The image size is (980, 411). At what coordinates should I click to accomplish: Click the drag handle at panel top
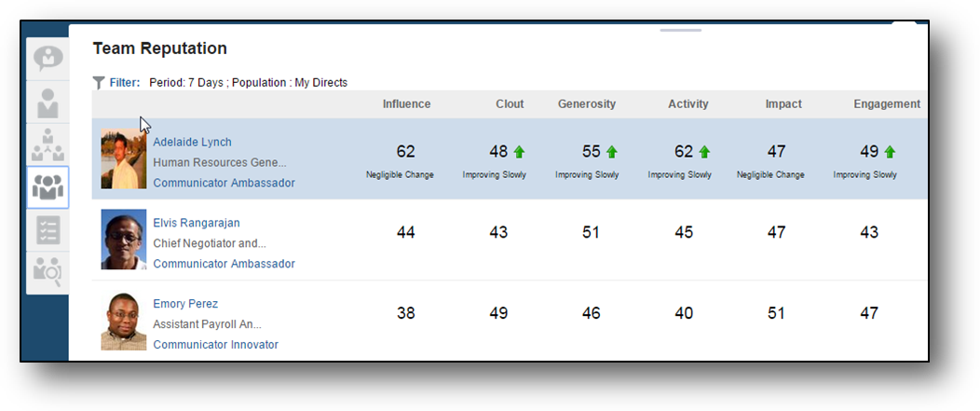point(681,31)
